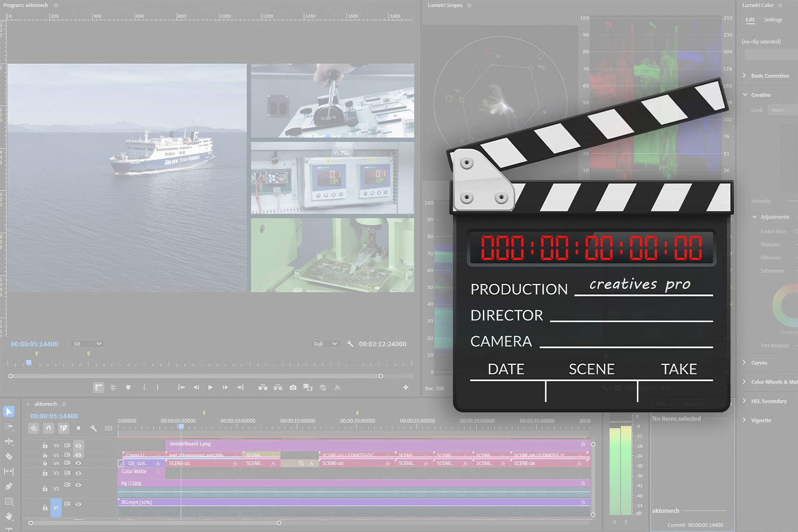
Task: Lock the V1 video track
Action: (45, 507)
